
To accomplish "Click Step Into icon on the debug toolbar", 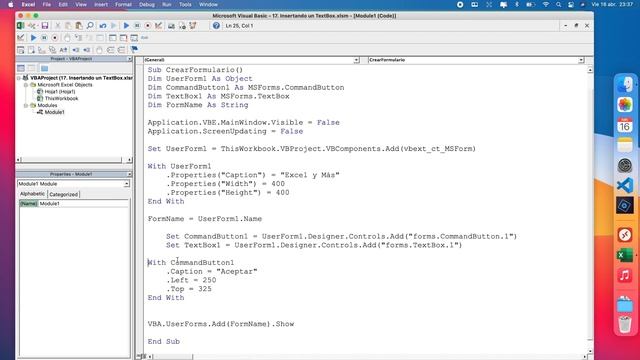I will coord(78,38).
